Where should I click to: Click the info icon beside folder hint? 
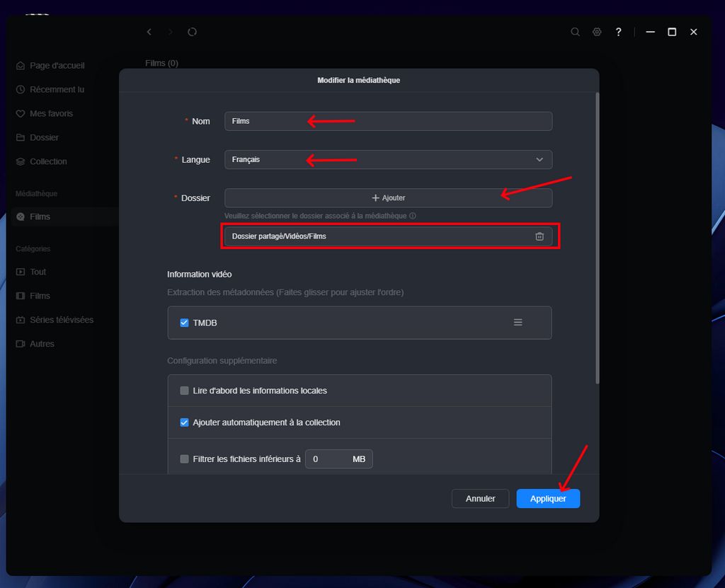(412, 216)
